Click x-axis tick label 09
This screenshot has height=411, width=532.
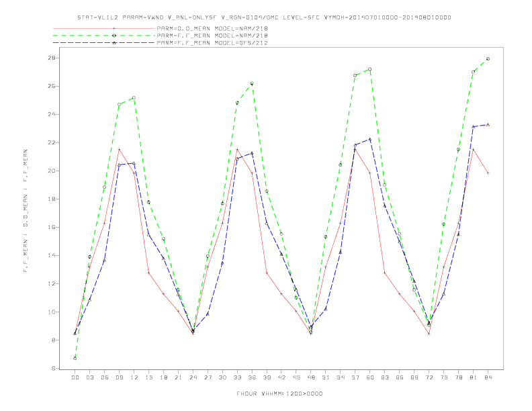point(119,377)
